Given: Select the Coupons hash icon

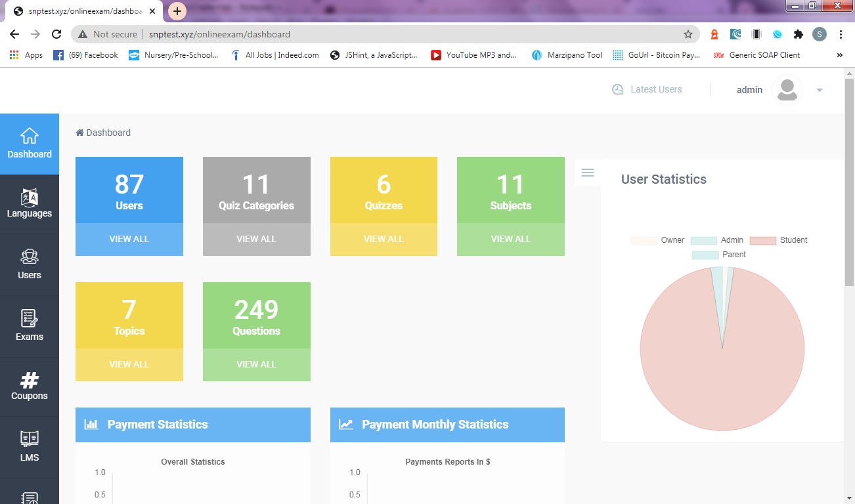Looking at the screenshot, I should click(30, 380).
